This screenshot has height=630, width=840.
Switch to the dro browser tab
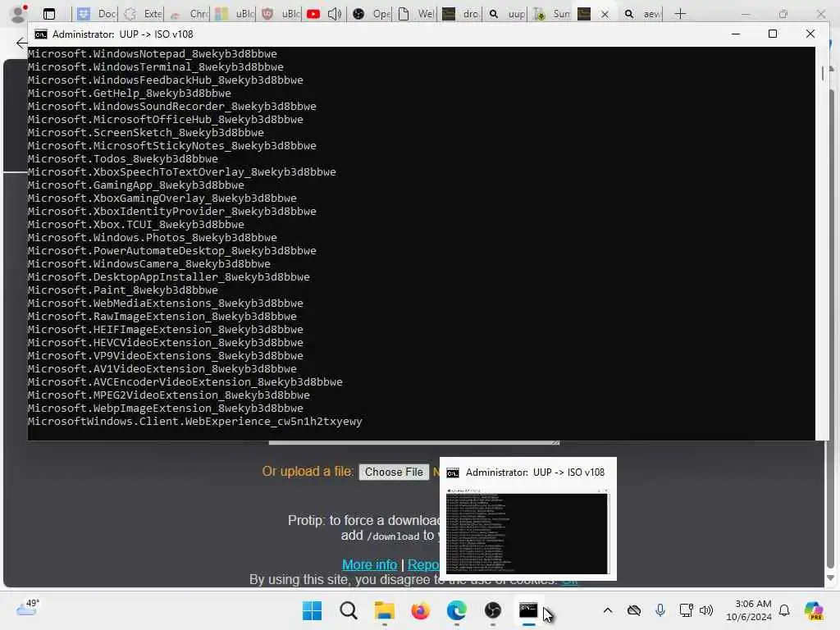click(461, 14)
